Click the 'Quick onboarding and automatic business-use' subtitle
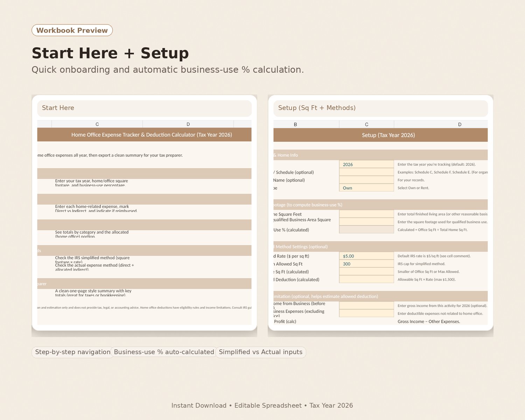The height and width of the screenshot is (420, 525). pos(168,70)
